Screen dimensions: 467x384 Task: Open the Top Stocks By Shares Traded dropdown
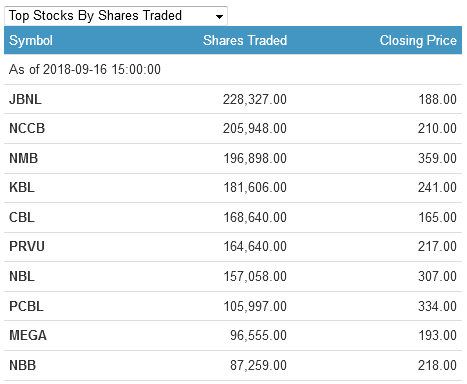116,16
